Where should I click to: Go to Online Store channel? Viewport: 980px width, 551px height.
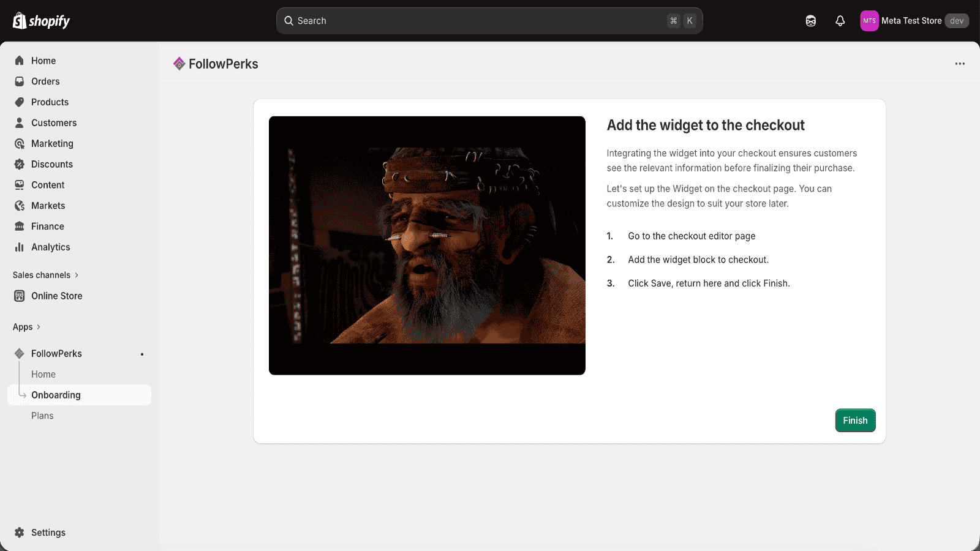click(79, 296)
